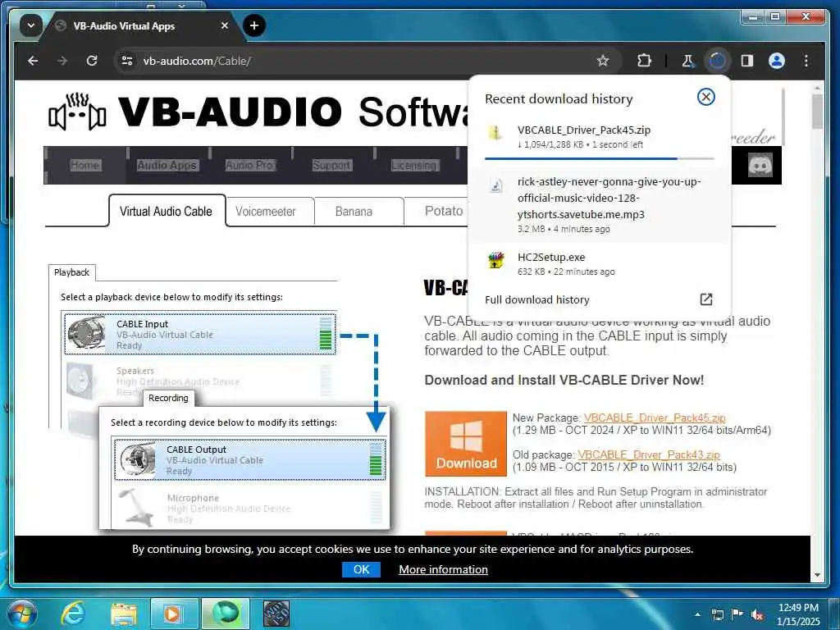Image resolution: width=840 pixels, height=630 pixels.
Task: Open the Chrome profile avatar
Action: pyautogui.click(x=777, y=61)
